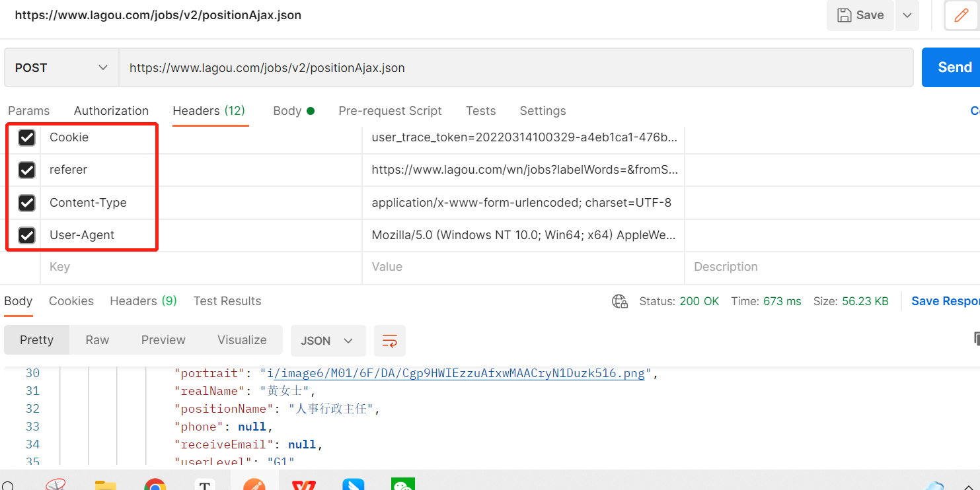This screenshot has width=980, height=490.
Task: Toggle the wrap lines icon button
Action: pyautogui.click(x=390, y=341)
